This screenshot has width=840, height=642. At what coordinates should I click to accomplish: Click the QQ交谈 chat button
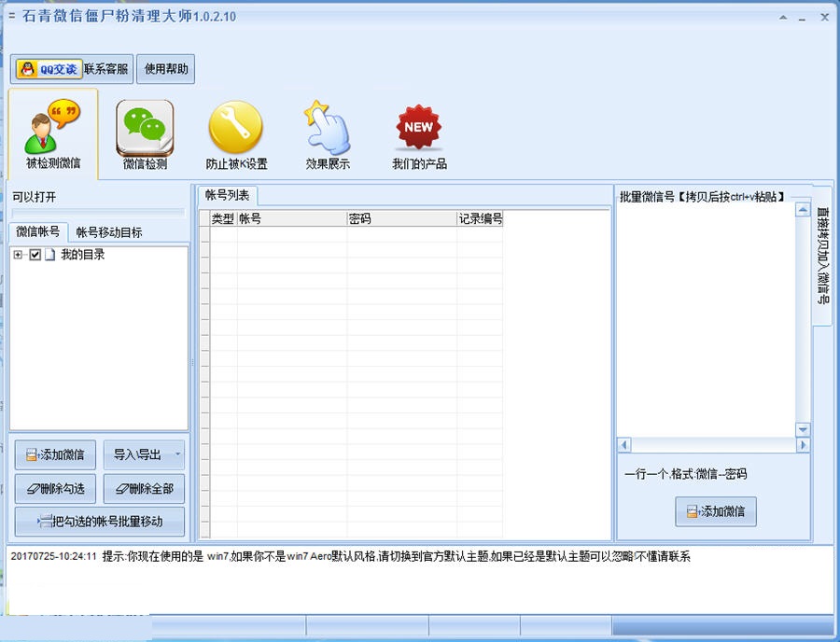pyautogui.click(x=49, y=69)
